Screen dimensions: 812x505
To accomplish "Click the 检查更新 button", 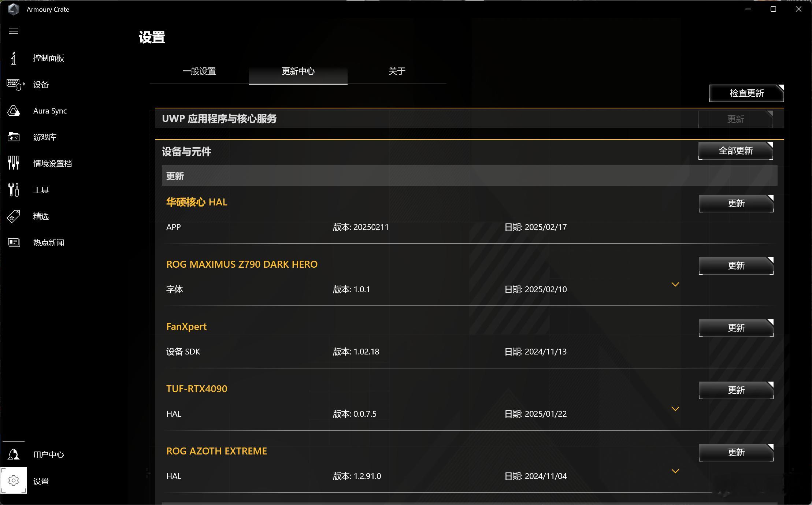I will (747, 93).
